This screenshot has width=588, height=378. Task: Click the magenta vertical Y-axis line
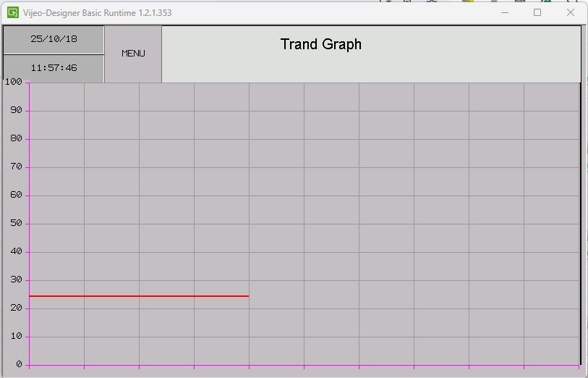tap(29, 217)
